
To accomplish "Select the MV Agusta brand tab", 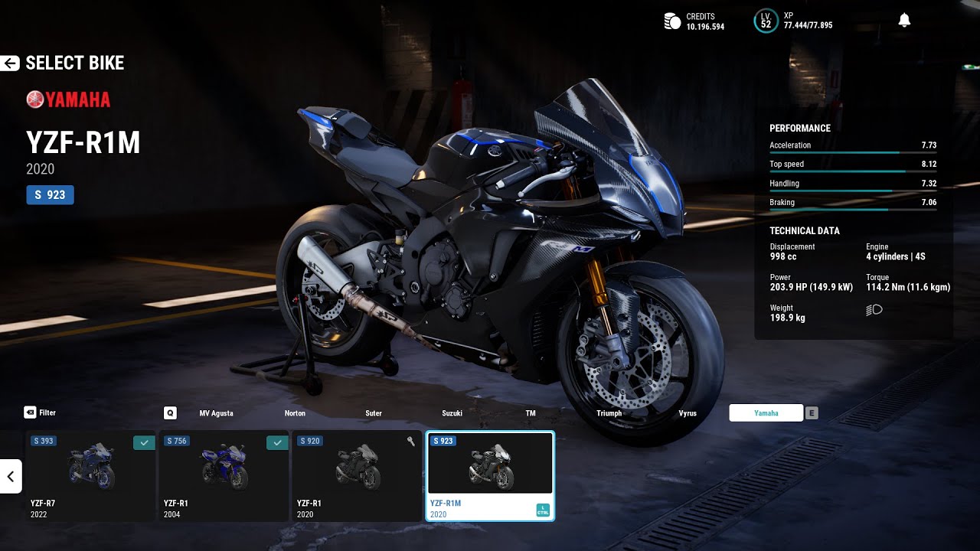I will pos(216,413).
